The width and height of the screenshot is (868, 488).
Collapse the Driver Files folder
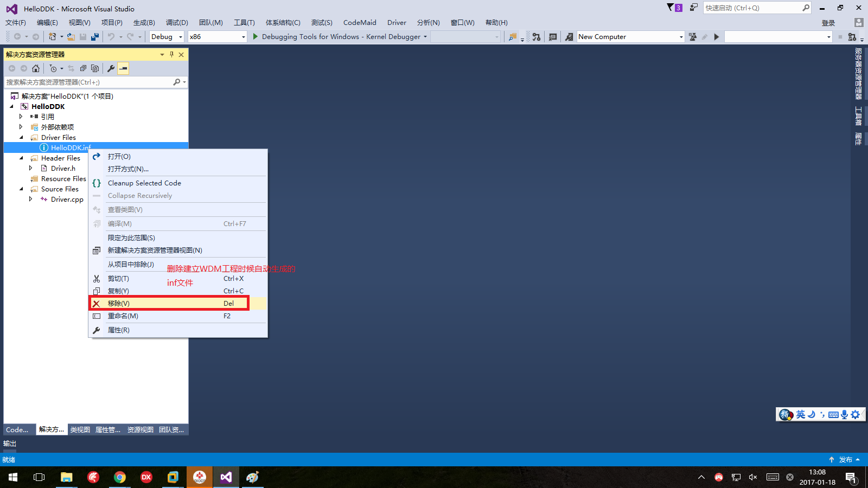tap(21, 137)
